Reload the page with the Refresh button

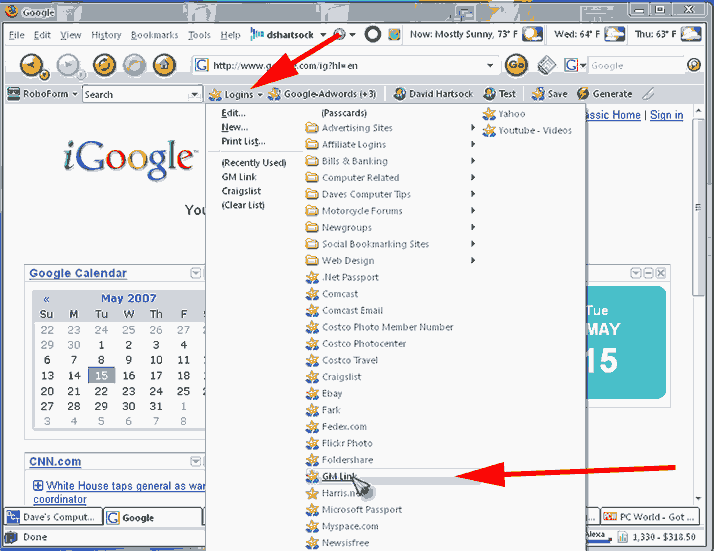point(104,66)
